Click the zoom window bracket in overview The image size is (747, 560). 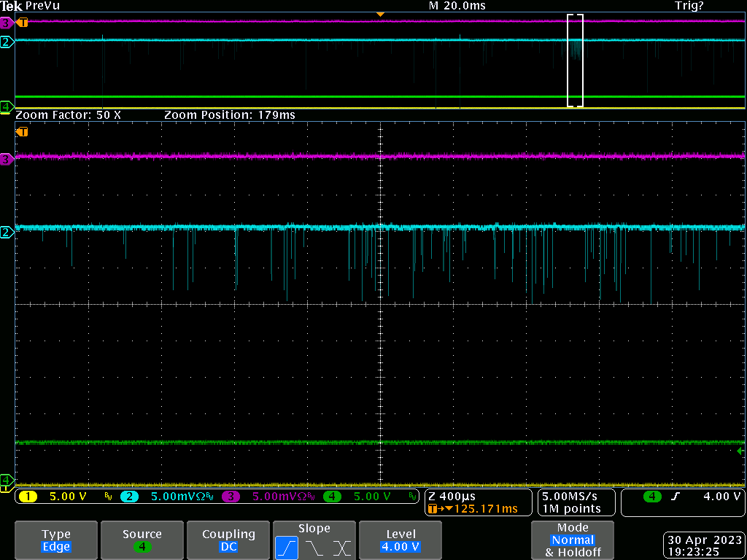[576, 61]
